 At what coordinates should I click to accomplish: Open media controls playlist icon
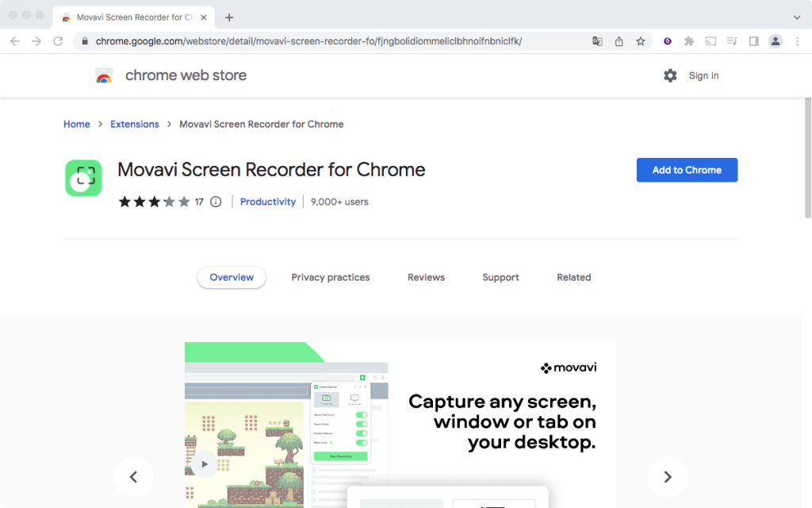[732, 41]
